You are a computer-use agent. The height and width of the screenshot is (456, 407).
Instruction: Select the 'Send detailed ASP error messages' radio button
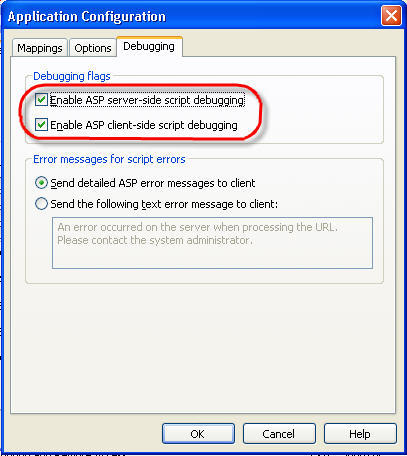pyautogui.click(x=41, y=183)
